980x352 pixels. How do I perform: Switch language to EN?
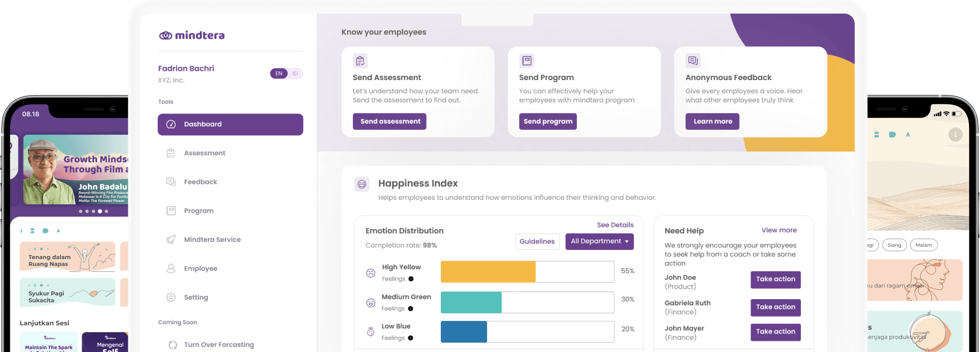coord(279,73)
